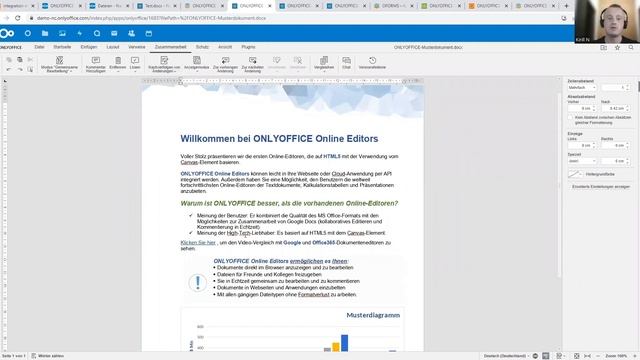
Task: Click Erweiterte Einstellungen anzeigen link
Action: coord(601,187)
